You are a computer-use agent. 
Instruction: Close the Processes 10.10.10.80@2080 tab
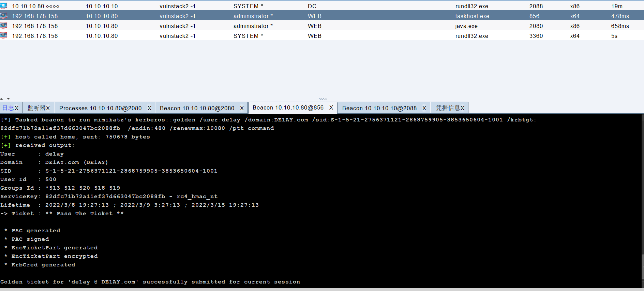pyautogui.click(x=149, y=108)
